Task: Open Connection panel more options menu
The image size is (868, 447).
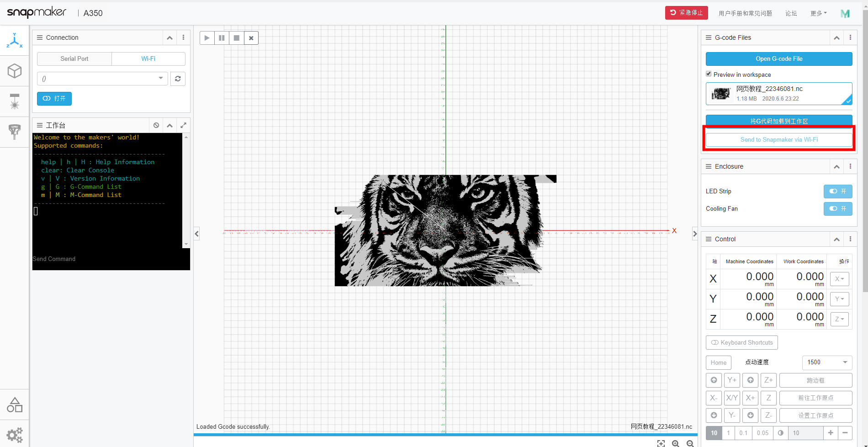Action: pos(183,37)
